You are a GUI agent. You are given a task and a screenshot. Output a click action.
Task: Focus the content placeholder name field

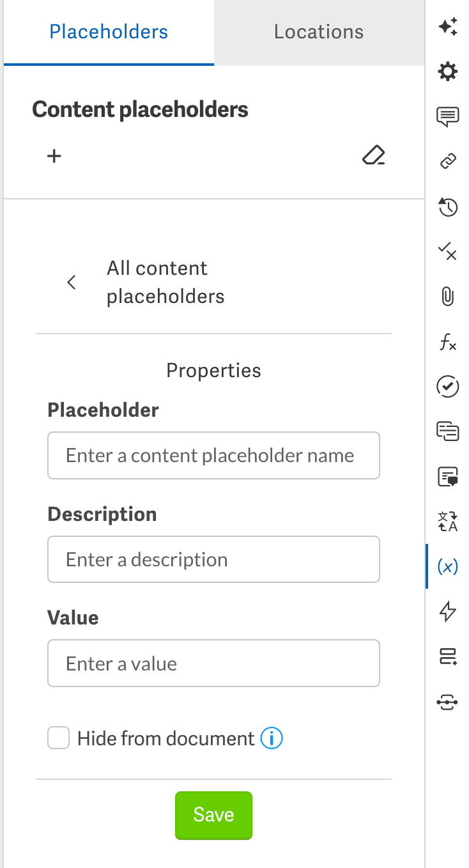(x=213, y=456)
